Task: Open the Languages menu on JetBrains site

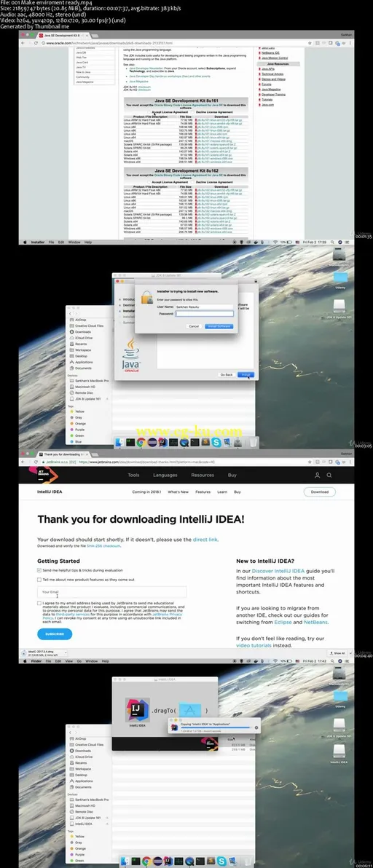Action: pos(165,475)
